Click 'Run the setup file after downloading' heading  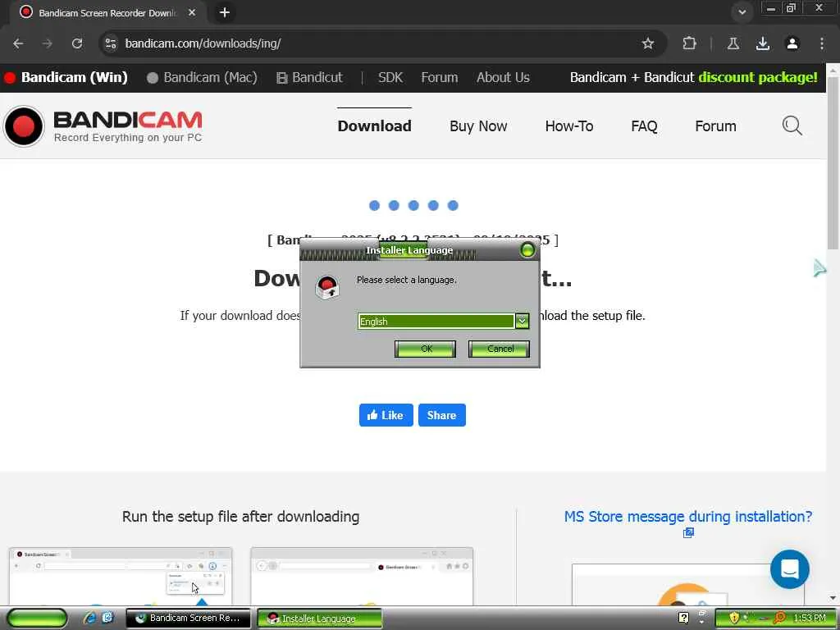[240, 517]
